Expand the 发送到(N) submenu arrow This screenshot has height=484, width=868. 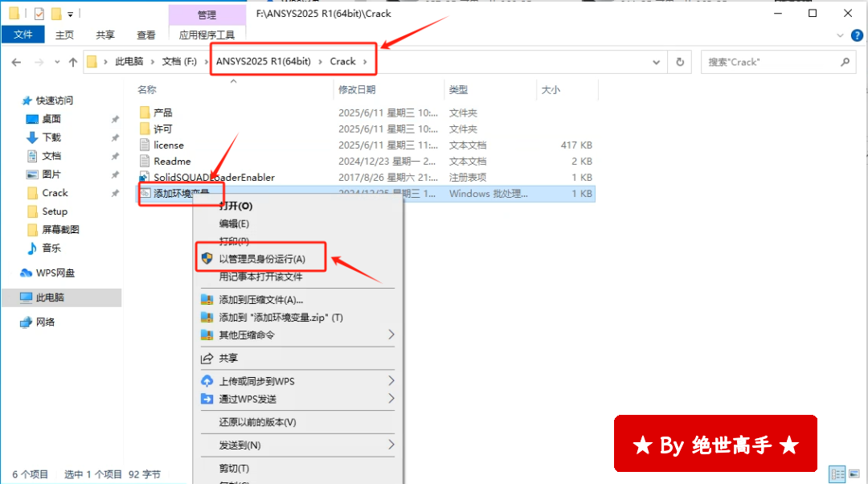coord(391,445)
